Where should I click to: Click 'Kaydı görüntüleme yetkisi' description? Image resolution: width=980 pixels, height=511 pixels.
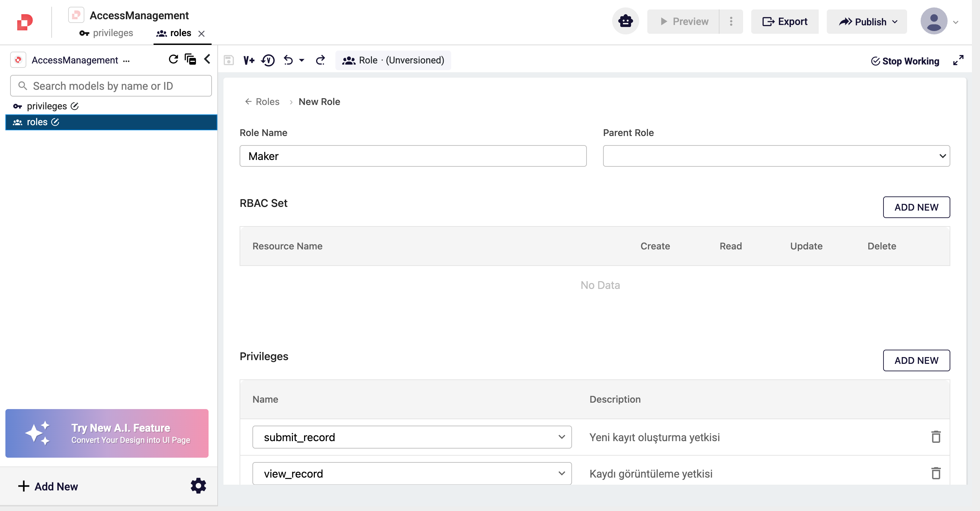pyautogui.click(x=651, y=474)
